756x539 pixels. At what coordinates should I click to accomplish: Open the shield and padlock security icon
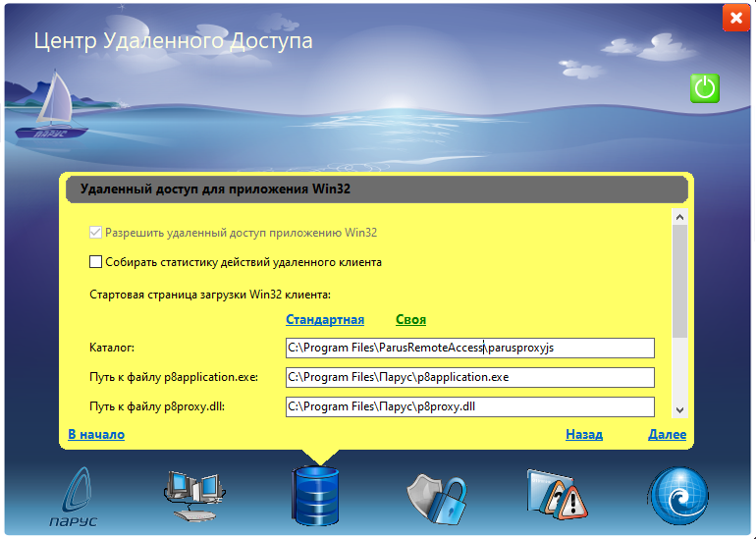437,498
